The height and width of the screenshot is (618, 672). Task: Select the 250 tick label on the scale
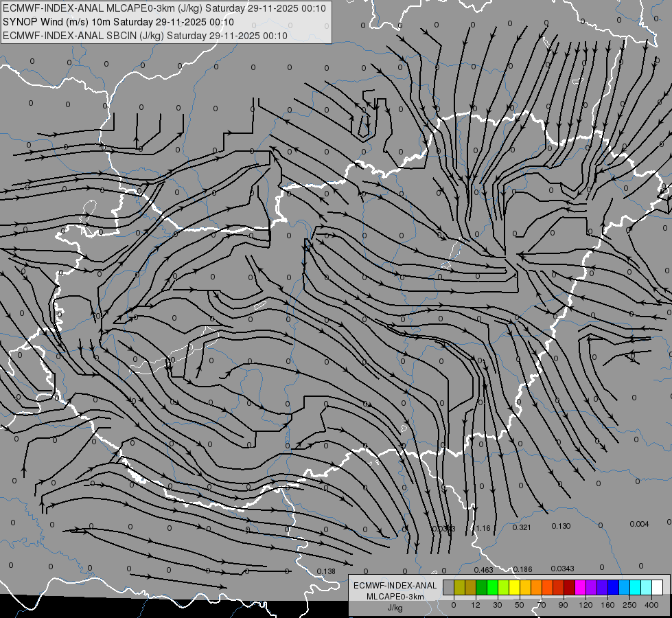point(629,605)
